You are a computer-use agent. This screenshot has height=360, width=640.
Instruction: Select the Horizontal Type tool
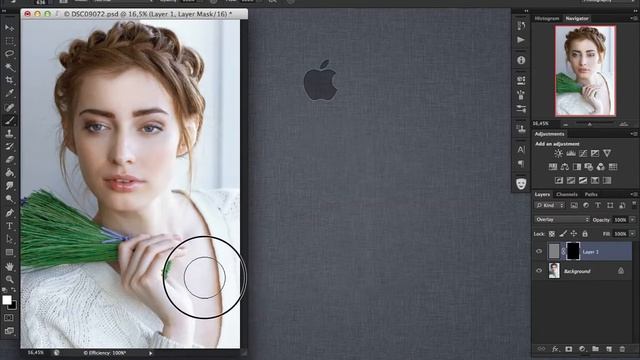[x=9, y=226]
